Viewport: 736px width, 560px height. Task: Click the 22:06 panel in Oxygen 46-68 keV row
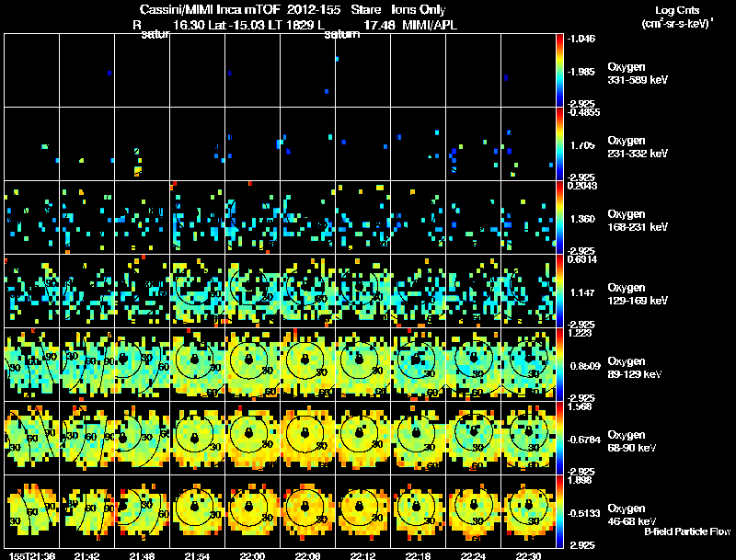307,511
